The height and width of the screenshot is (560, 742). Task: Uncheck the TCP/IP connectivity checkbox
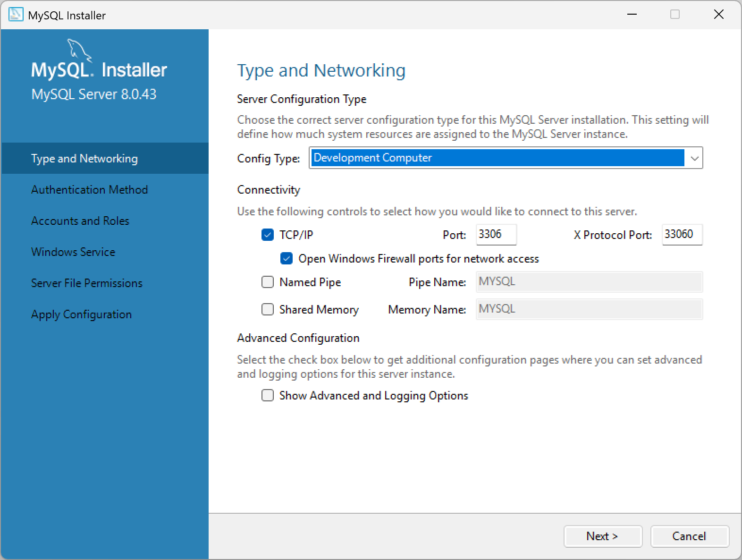coord(268,235)
